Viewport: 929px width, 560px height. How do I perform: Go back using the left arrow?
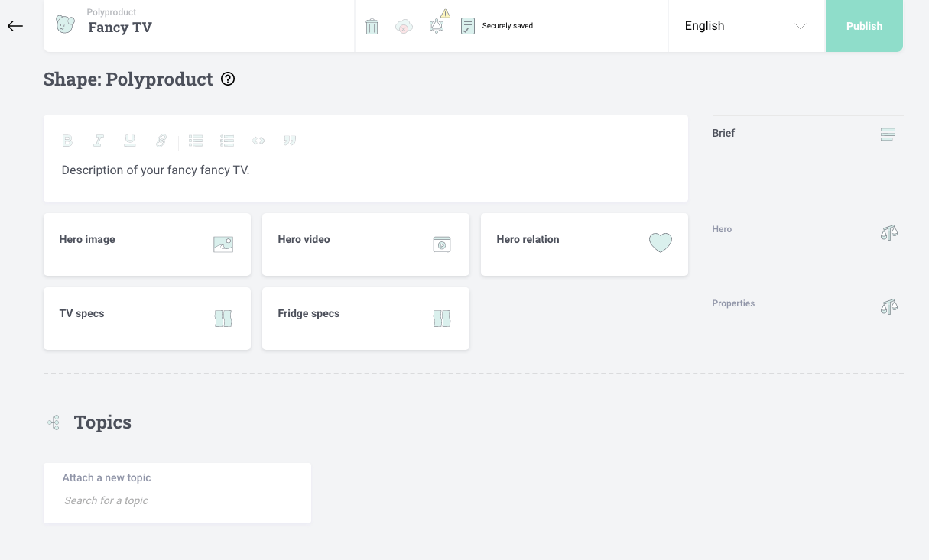click(x=15, y=26)
